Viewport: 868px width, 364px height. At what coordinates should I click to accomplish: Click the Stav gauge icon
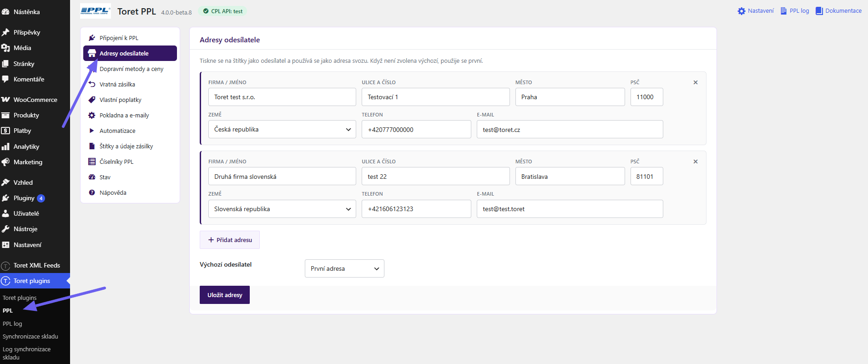pyautogui.click(x=92, y=177)
